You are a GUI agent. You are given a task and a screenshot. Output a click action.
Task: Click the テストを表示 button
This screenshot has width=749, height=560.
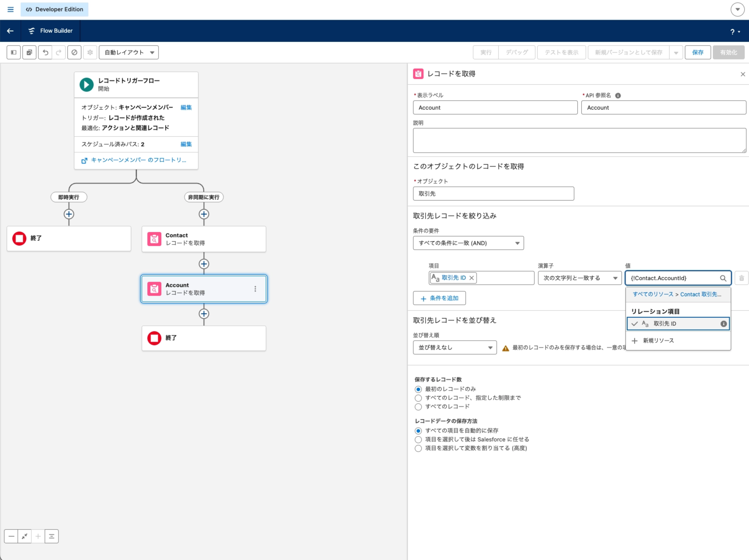tap(562, 52)
